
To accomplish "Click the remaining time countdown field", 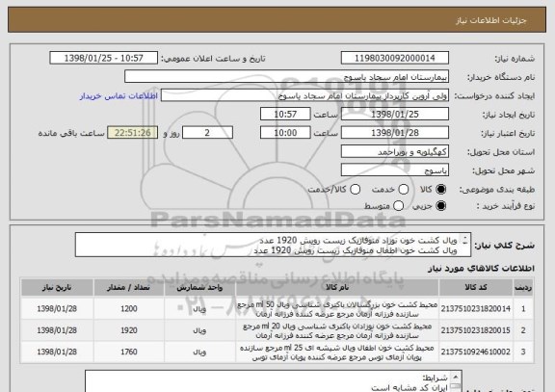I will (x=133, y=133).
